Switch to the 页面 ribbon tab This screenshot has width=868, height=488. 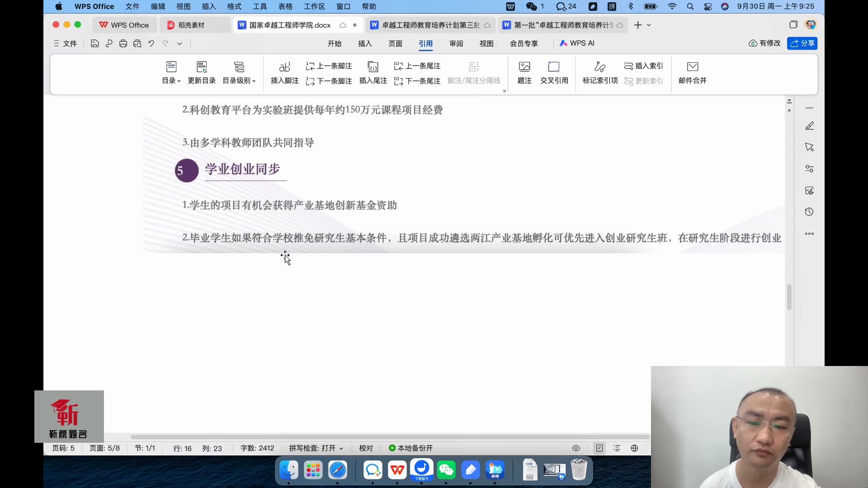pos(395,43)
